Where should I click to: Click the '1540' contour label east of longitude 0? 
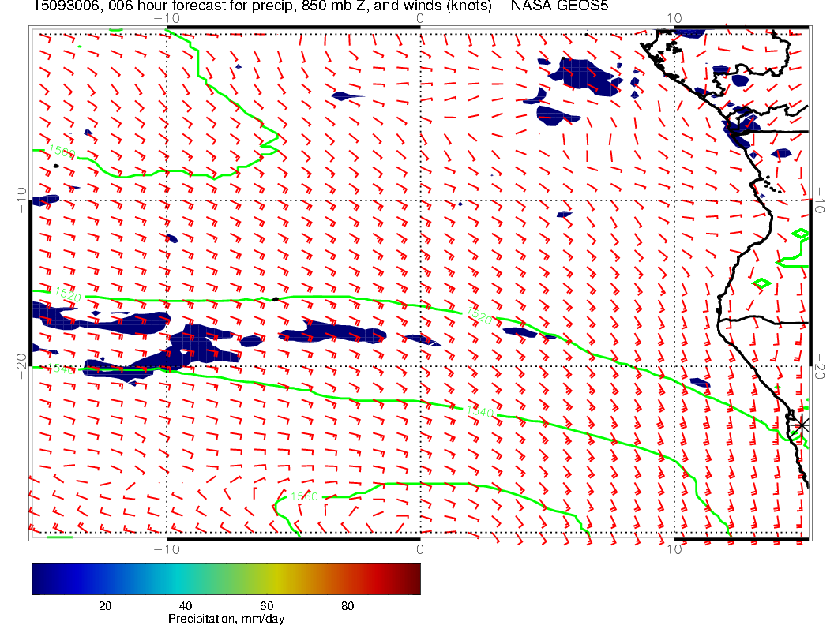(x=480, y=411)
